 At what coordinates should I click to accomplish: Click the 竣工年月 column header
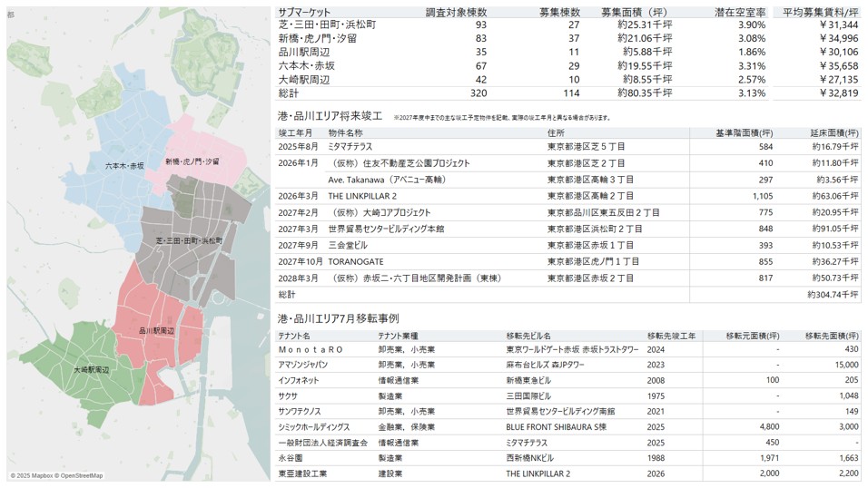click(295, 133)
